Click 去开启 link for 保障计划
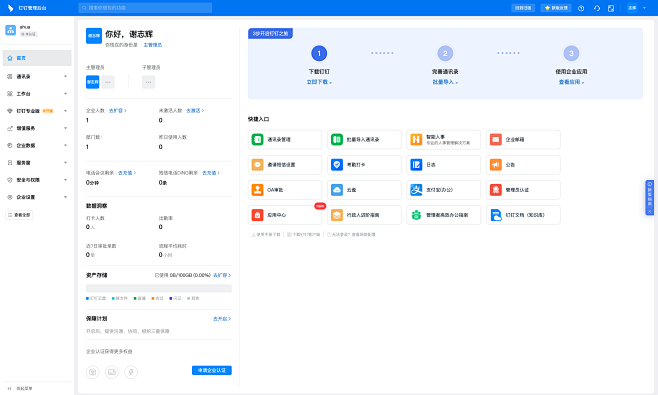The image size is (658, 395). coord(222,319)
